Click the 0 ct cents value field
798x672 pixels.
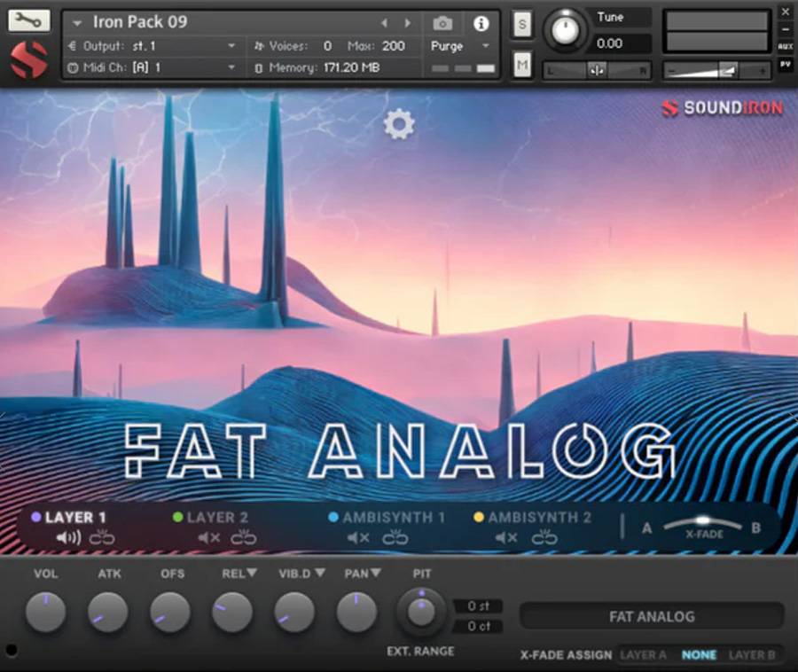(478, 626)
